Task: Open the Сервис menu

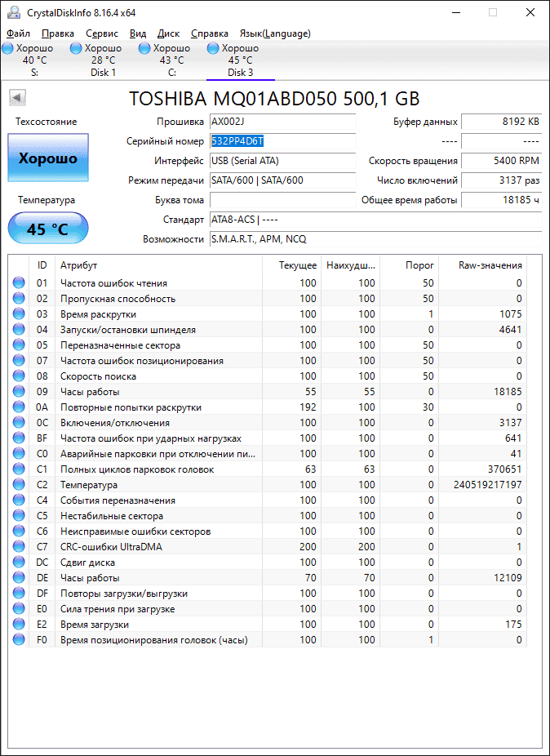Action: click(101, 33)
